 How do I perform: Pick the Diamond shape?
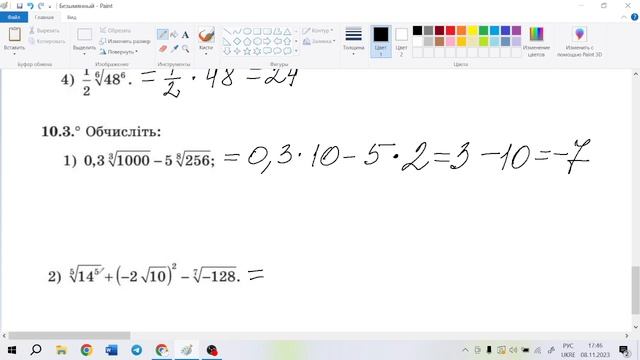237,41
